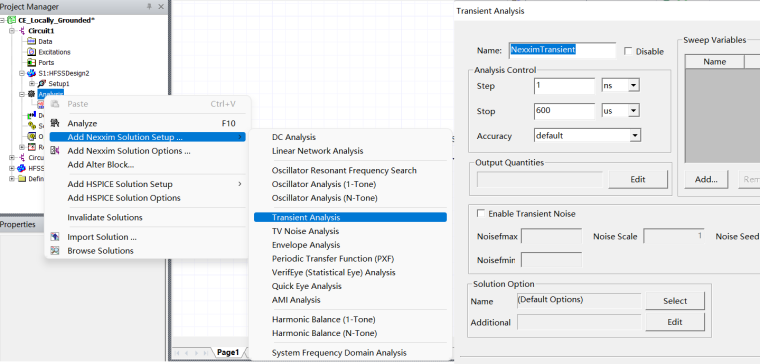
Task: Open the Stop unit dropdown
Action: (x=633, y=111)
